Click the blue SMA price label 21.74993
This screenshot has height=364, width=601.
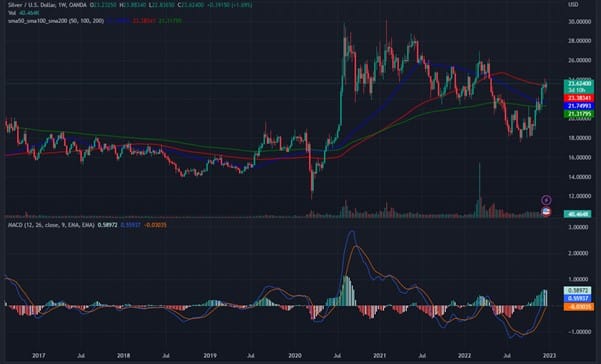click(x=579, y=106)
